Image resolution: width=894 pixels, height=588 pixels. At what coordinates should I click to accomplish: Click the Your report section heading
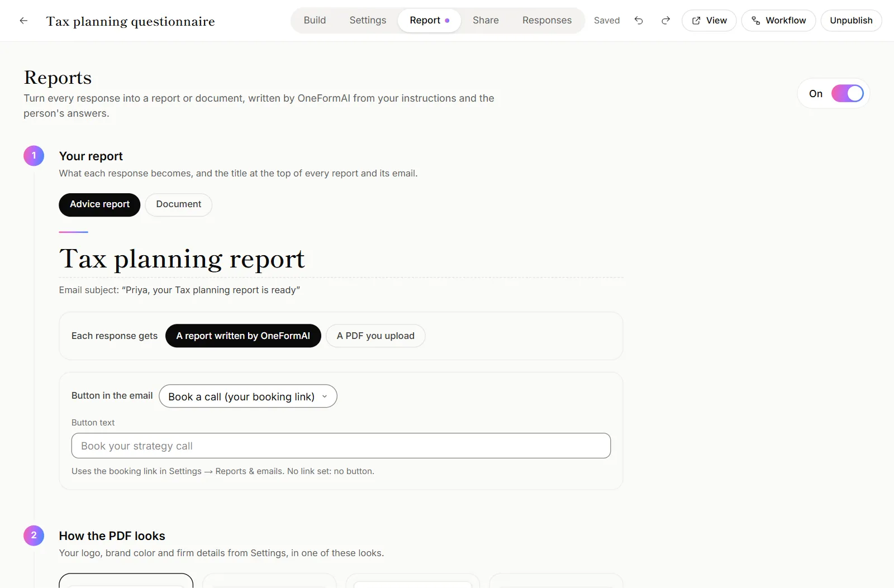[91, 156]
